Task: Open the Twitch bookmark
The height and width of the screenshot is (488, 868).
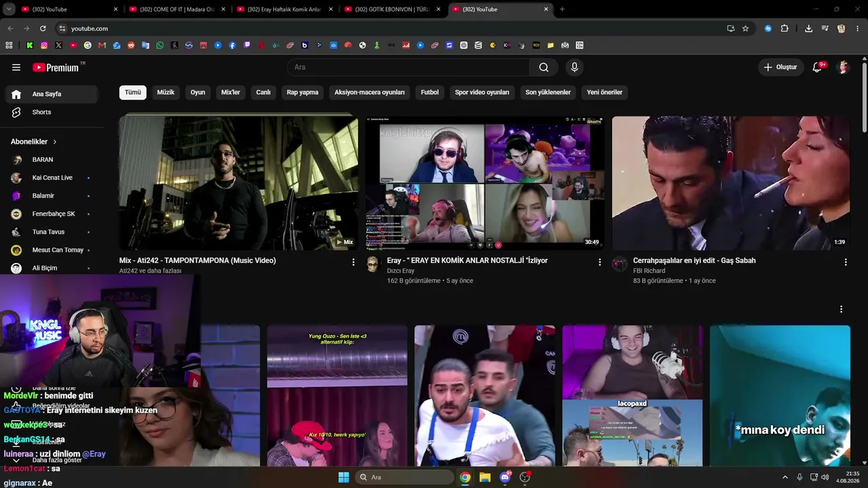Action: (247, 45)
